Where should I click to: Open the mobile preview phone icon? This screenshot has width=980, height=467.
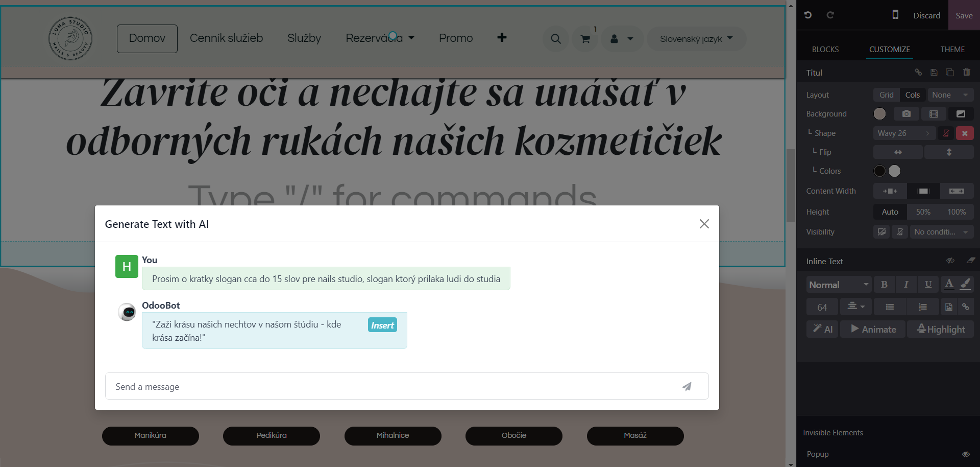(x=895, y=15)
